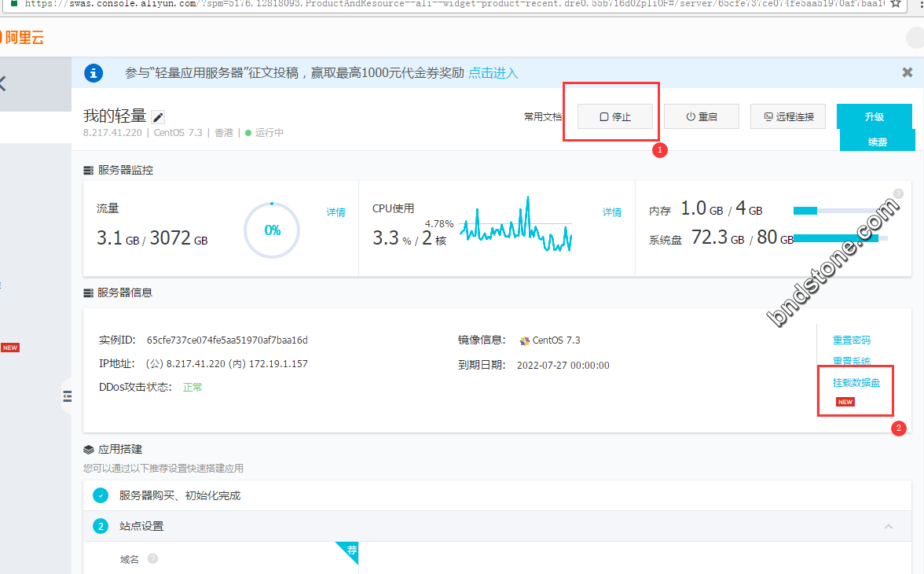Click the sidebar back chevron arrow
The height and width of the screenshot is (574, 924).
coord(3,84)
